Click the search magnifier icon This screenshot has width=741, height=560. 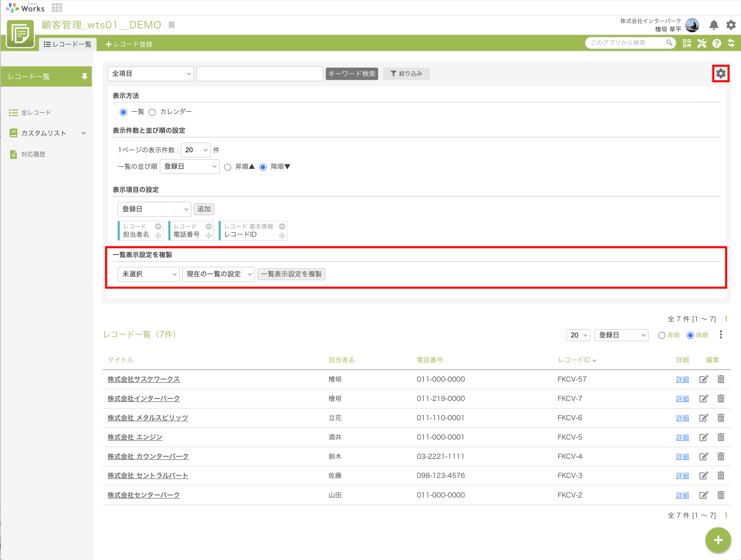pyautogui.click(x=670, y=43)
